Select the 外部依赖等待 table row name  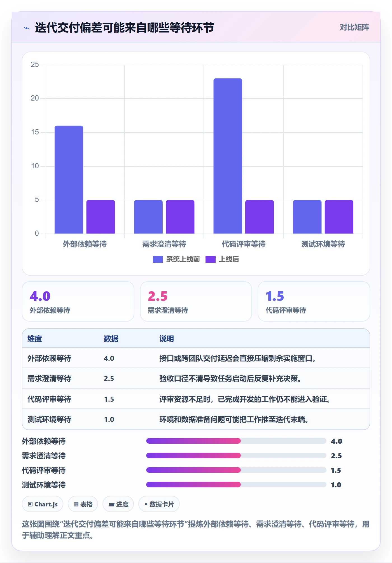[x=49, y=358]
